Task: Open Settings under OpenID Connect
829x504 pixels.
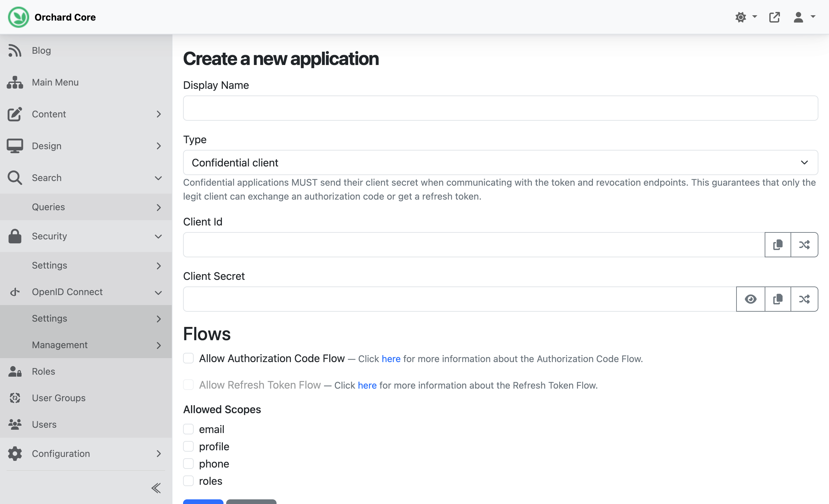Action: pyautogui.click(x=86, y=319)
